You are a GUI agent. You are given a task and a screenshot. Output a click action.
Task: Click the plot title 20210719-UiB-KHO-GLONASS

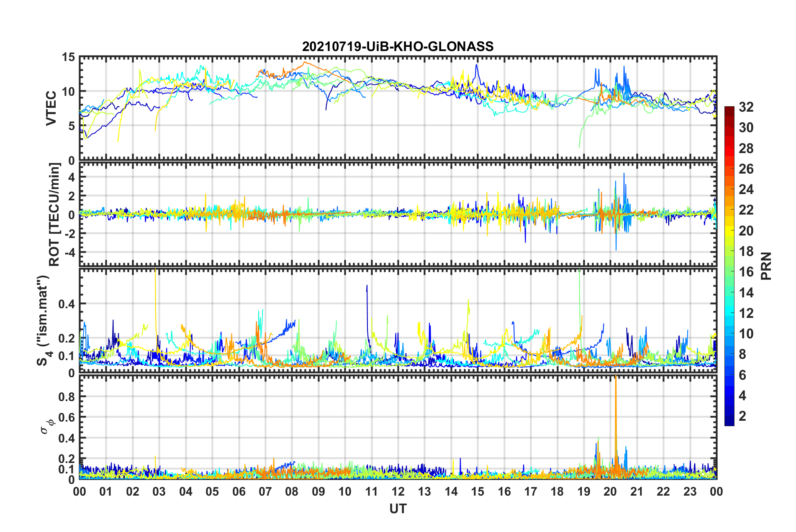pos(398,46)
